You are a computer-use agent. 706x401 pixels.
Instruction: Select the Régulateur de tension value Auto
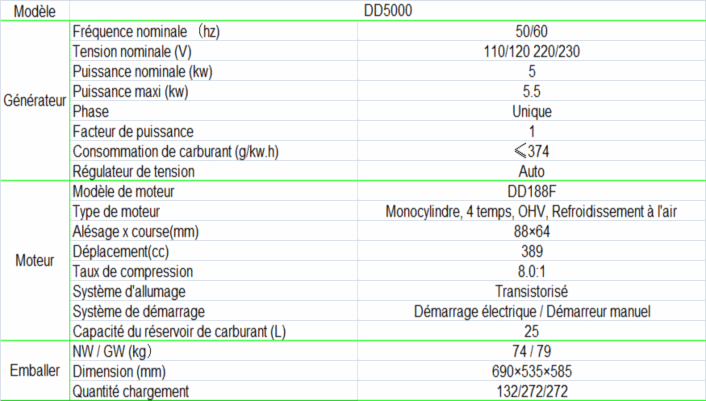[531, 171]
